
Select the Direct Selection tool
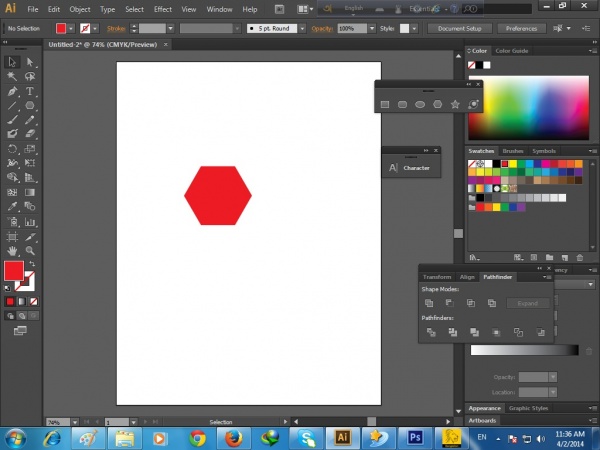[x=30, y=62]
